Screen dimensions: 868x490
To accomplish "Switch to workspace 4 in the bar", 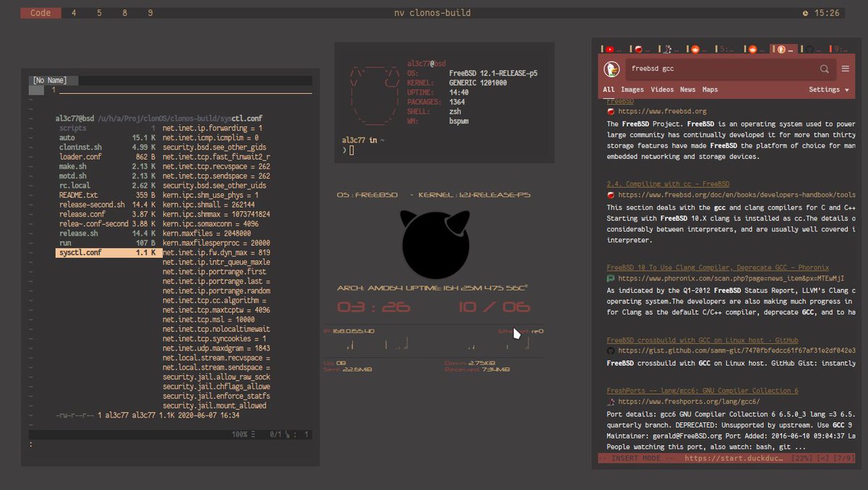I will pyautogui.click(x=74, y=13).
